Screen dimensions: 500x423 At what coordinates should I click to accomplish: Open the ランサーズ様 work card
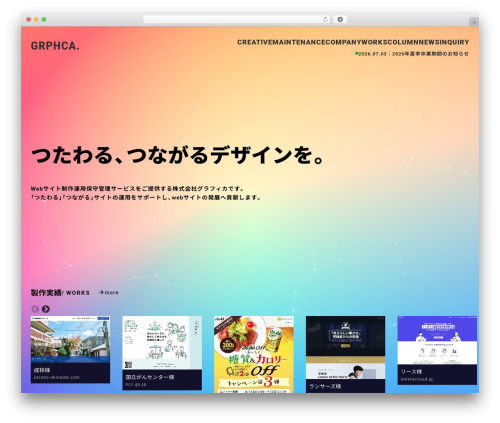pyautogui.click(x=345, y=354)
